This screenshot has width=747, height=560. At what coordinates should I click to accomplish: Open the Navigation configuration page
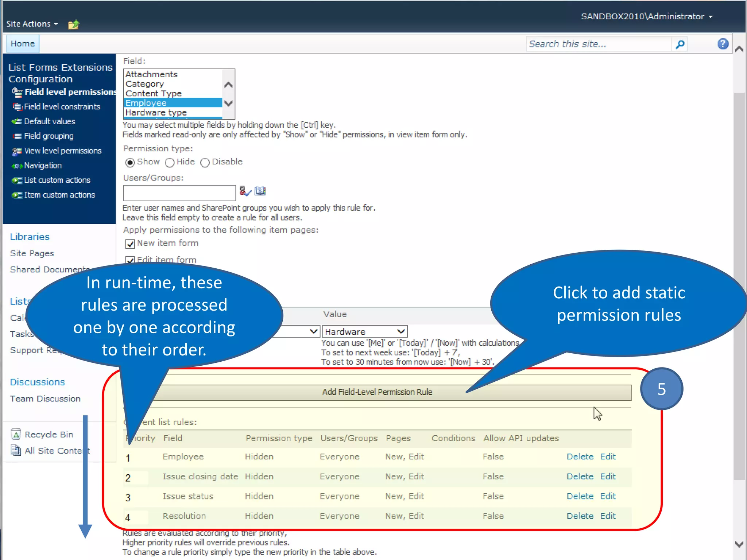43,166
